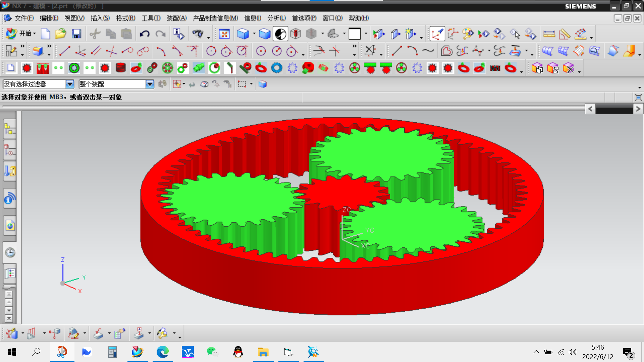Viewport: 644px width, 362px height.
Task: Open the 文件(F) menu
Action: click(24, 18)
